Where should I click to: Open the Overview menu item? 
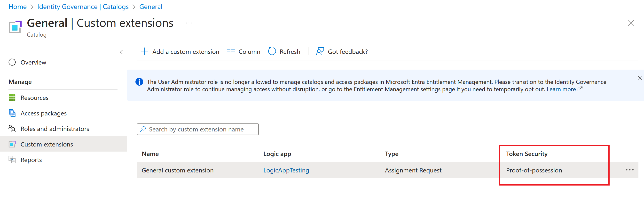[x=33, y=62]
